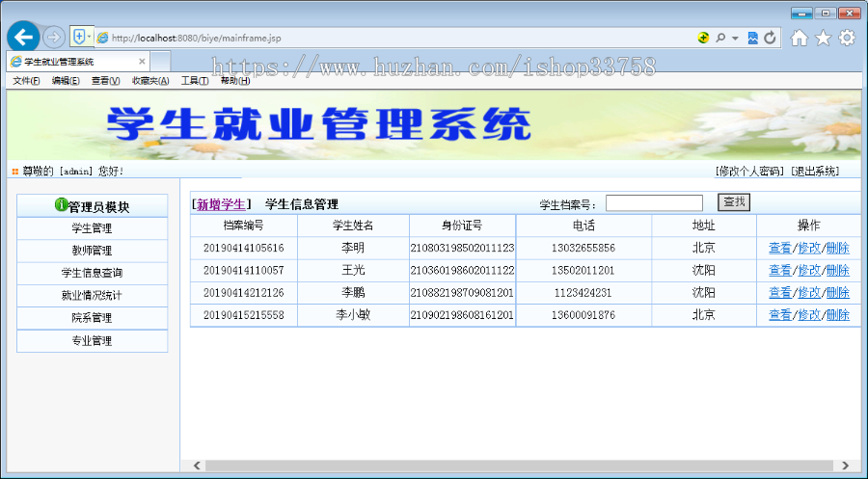Screen dimensions: 868x479
Task: Open the address bar dropdown arrow
Action: click(x=735, y=39)
